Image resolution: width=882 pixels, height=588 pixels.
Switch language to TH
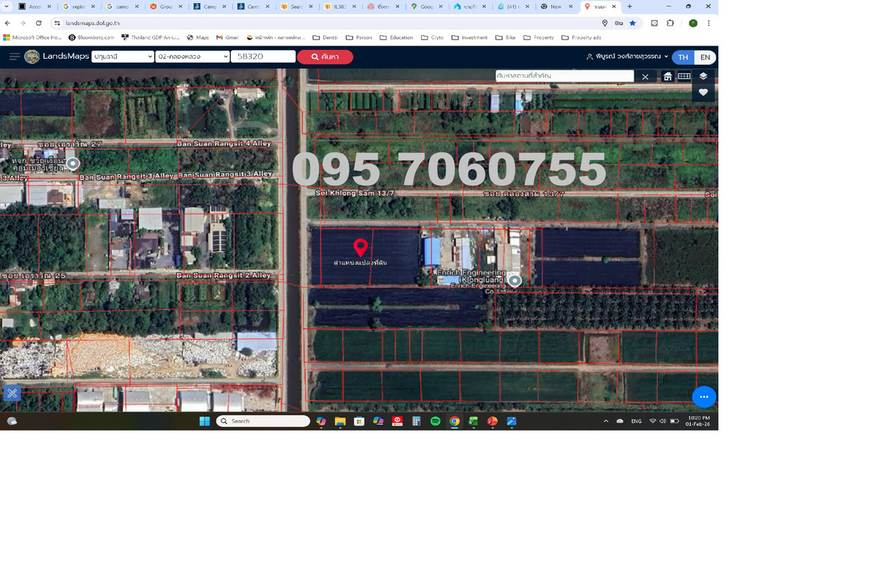pyautogui.click(x=683, y=57)
